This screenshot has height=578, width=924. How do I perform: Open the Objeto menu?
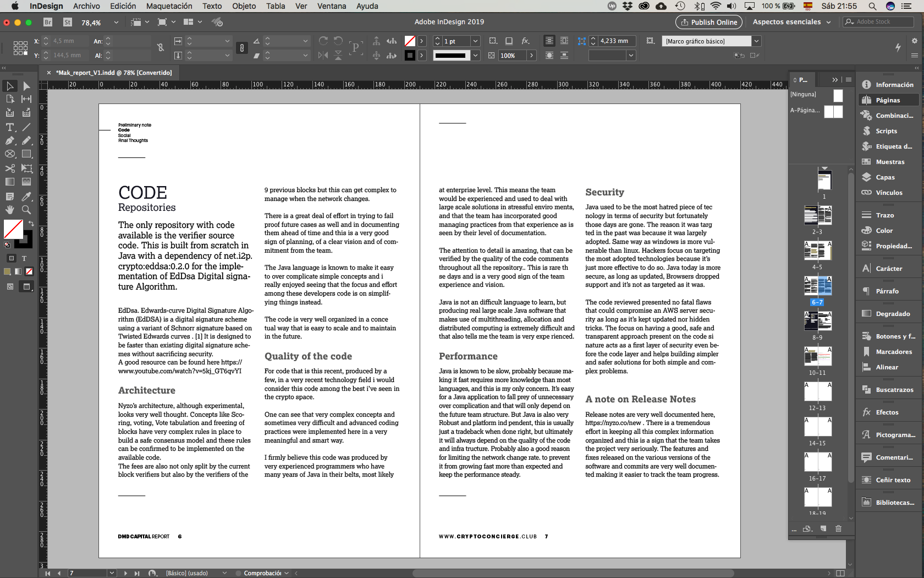tap(244, 6)
